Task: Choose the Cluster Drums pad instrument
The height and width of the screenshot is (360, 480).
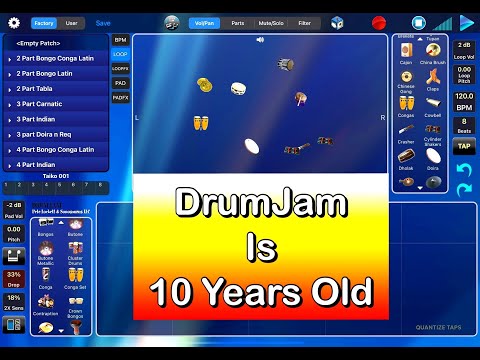Action: click(75, 253)
